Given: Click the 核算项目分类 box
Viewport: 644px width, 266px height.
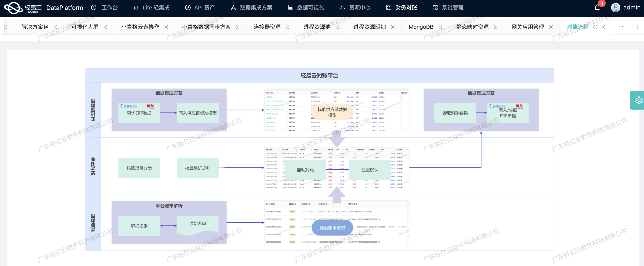Looking at the screenshot, I should [139, 168].
